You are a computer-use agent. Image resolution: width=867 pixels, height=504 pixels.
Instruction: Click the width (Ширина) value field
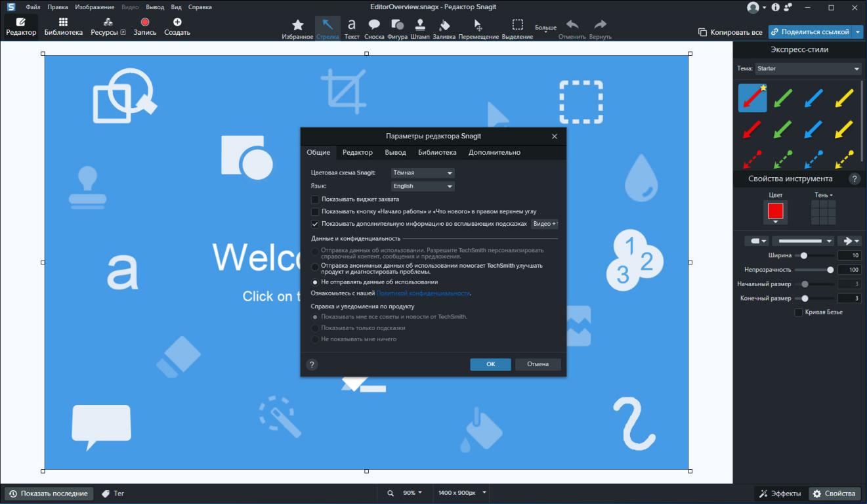tap(849, 255)
